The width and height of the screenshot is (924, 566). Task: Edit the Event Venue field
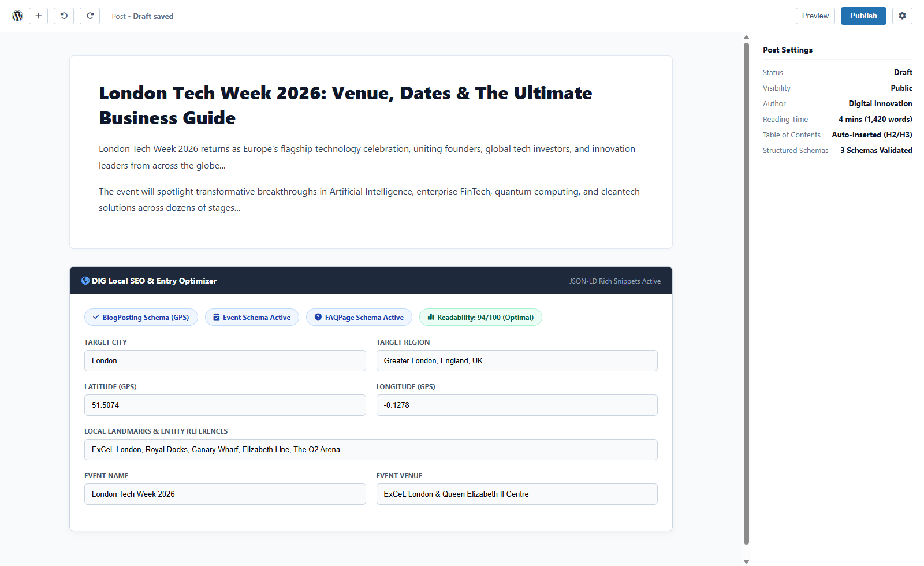(x=517, y=494)
